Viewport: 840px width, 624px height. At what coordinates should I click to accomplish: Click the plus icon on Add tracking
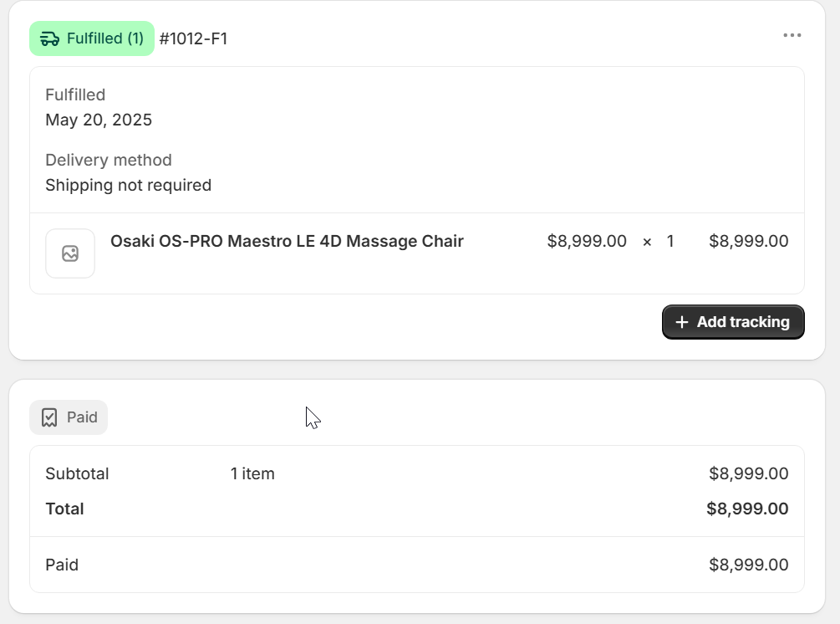coord(681,322)
